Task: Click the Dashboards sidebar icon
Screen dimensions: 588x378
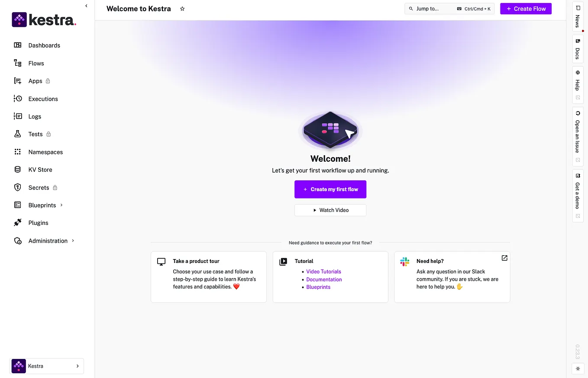Action: click(18, 45)
